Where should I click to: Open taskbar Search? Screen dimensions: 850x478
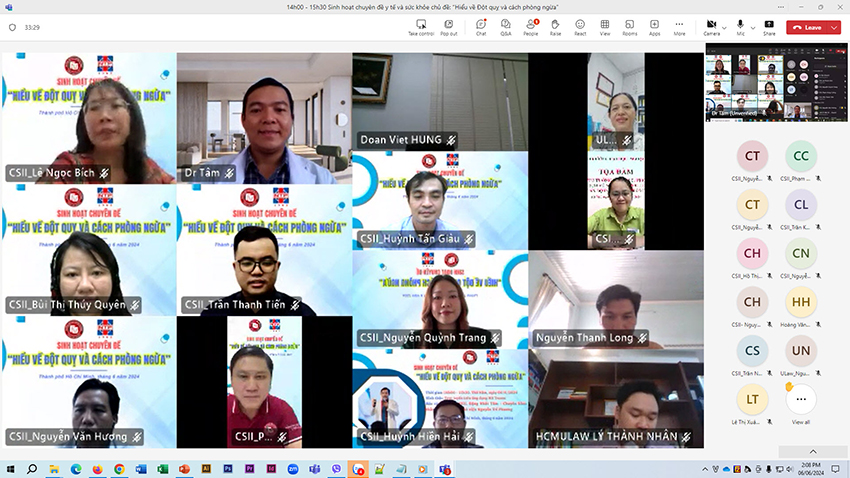point(32,469)
